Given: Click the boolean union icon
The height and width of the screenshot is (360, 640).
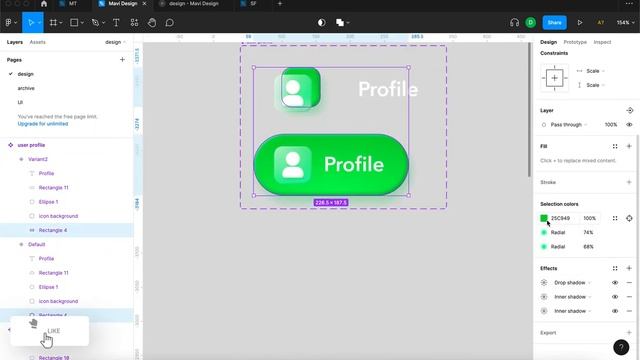Looking at the screenshot, I should pos(340,23).
